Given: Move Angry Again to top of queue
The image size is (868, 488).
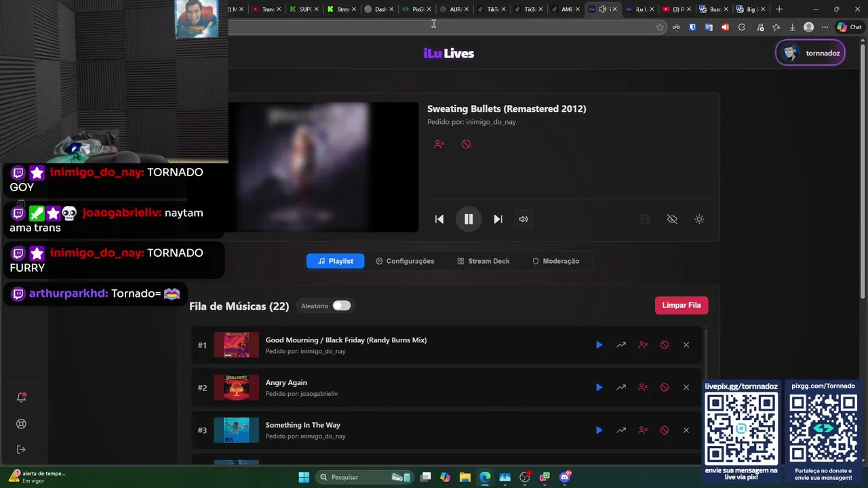Looking at the screenshot, I should [x=620, y=388].
